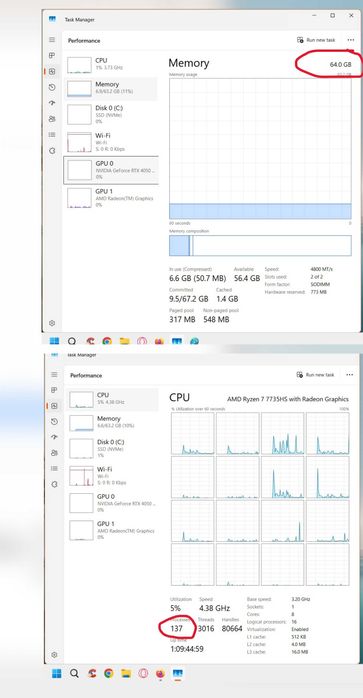Open Details page icon in Memory-view Task Manager
This screenshot has width=363, height=698.
pos(52,135)
